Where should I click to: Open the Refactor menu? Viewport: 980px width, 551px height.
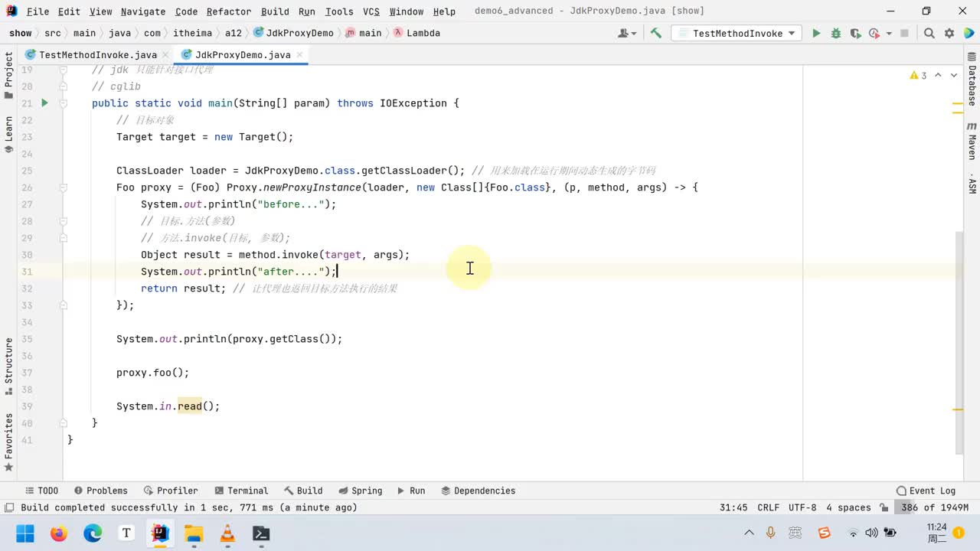tap(229, 11)
